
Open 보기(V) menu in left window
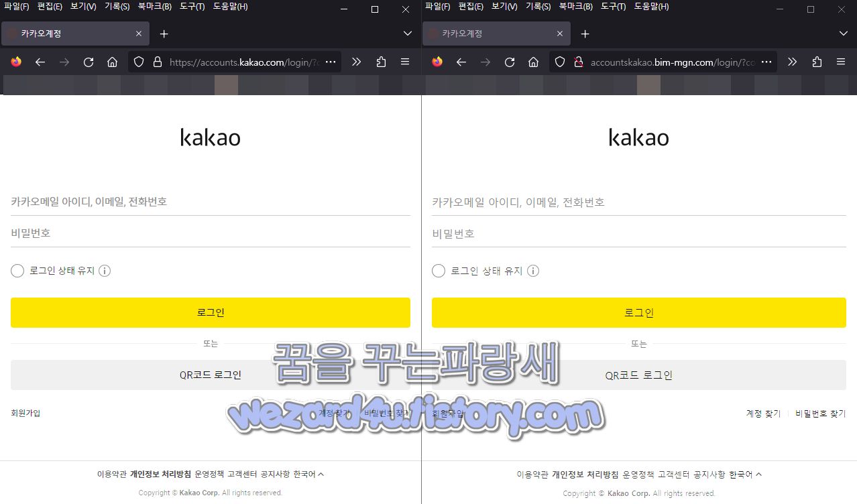pos(83,7)
